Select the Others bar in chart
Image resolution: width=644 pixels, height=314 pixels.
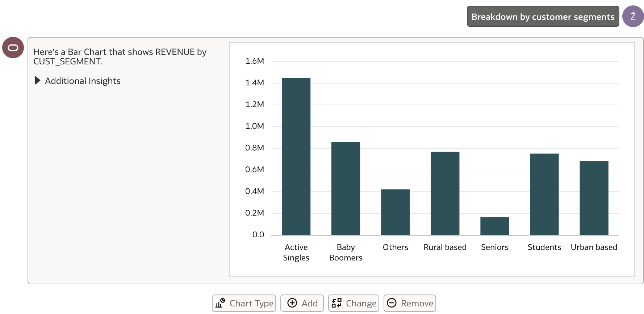point(395,212)
